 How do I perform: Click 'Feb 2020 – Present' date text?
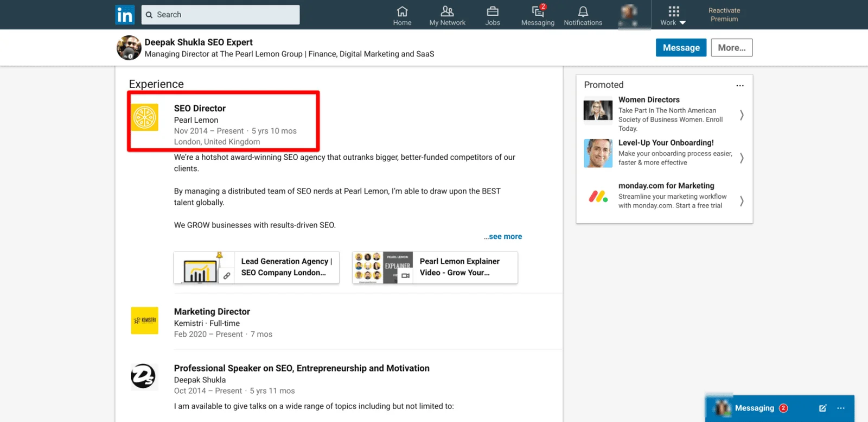click(208, 334)
